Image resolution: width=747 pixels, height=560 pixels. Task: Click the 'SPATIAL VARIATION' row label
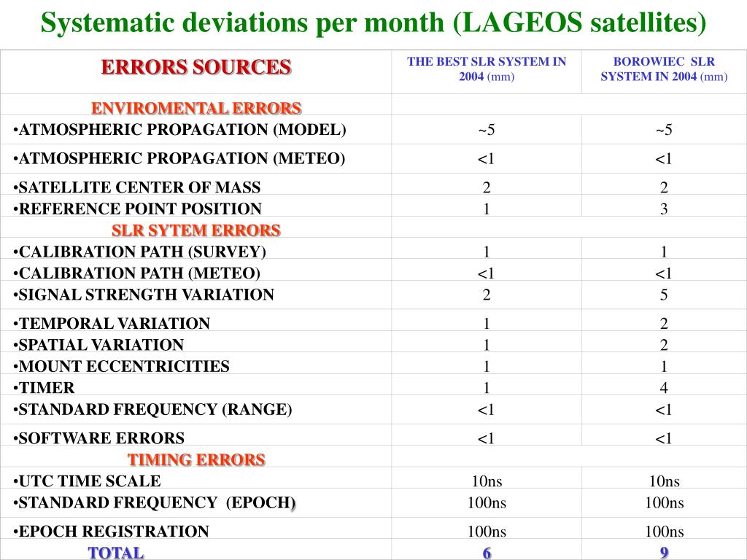(x=98, y=345)
